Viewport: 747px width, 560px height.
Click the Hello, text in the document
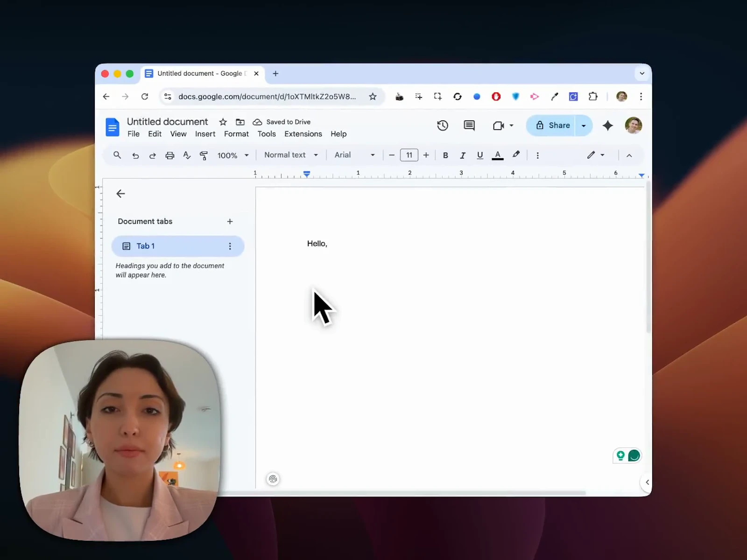click(317, 244)
